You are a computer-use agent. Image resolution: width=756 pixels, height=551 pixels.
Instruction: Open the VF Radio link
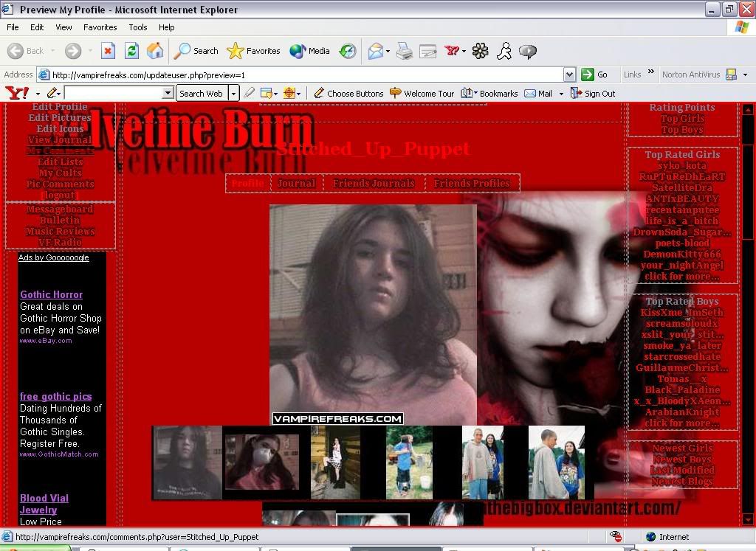coord(60,242)
